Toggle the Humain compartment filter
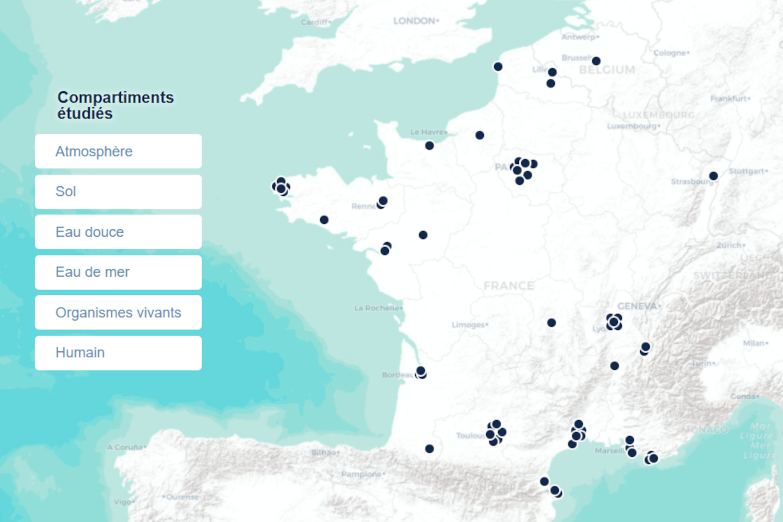 point(118,352)
